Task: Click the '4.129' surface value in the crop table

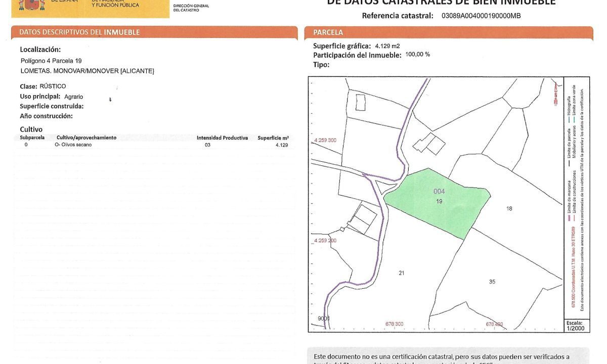Action: (x=282, y=145)
